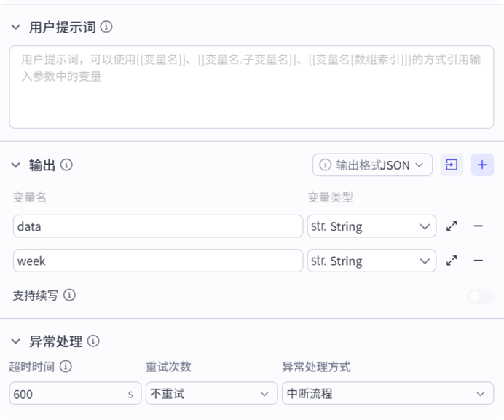Click info icon next to 异常处理 heading
Image resolution: width=504 pixels, height=420 pixels.
pyautogui.click(x=93, y=341)
